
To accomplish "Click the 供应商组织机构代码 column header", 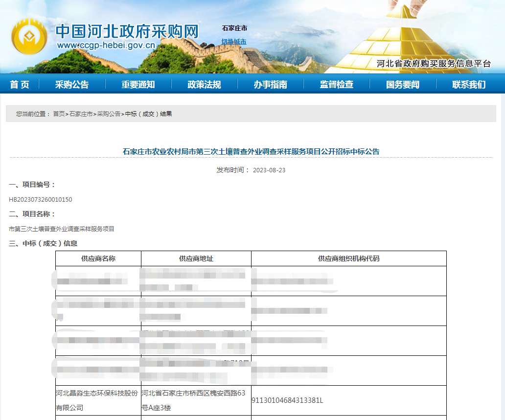I will coord(349,258).
